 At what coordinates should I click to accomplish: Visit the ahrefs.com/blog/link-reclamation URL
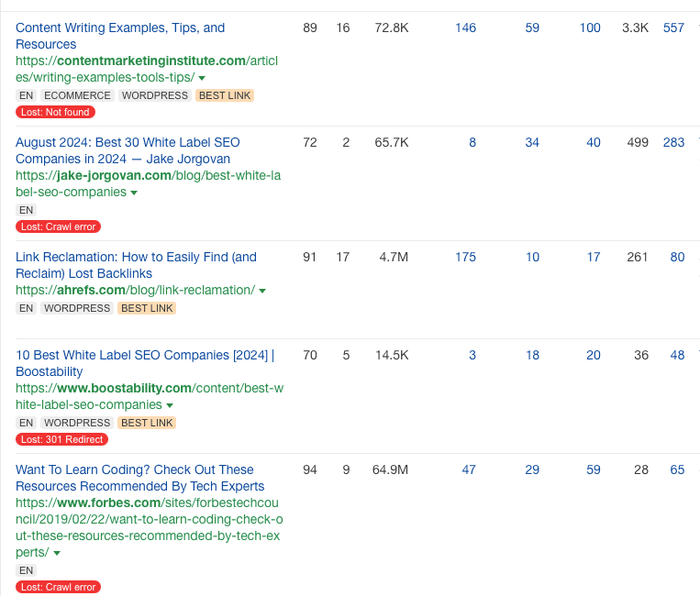coord(135,291)
